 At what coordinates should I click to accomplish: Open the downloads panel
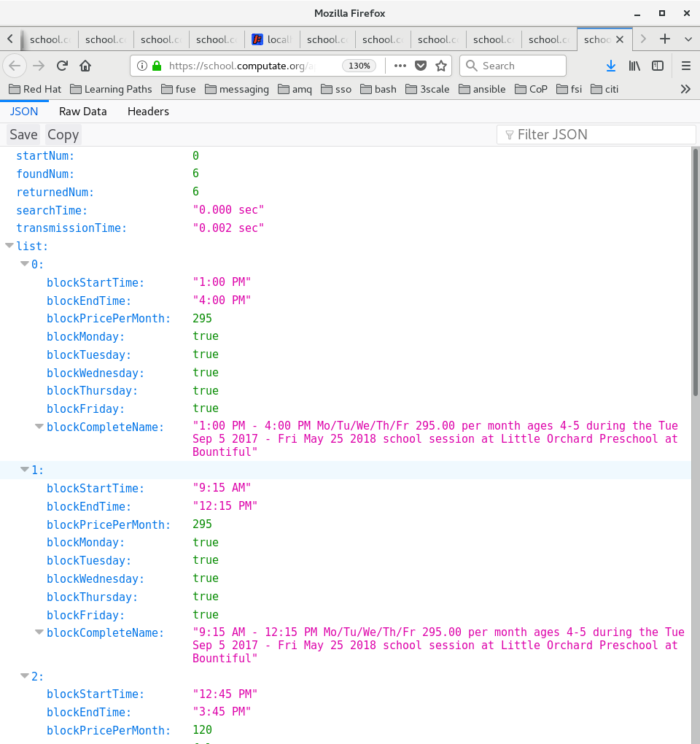(x=611, y=66)
